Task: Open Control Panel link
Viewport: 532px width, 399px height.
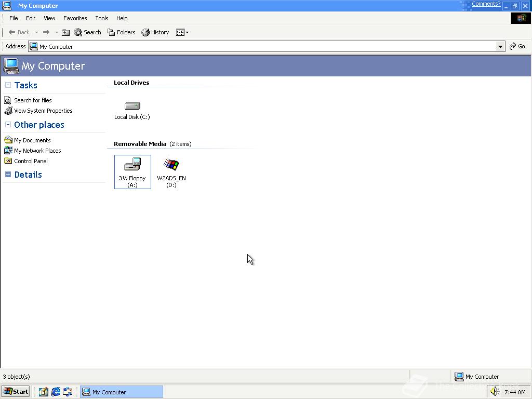Action: [31, 161]
